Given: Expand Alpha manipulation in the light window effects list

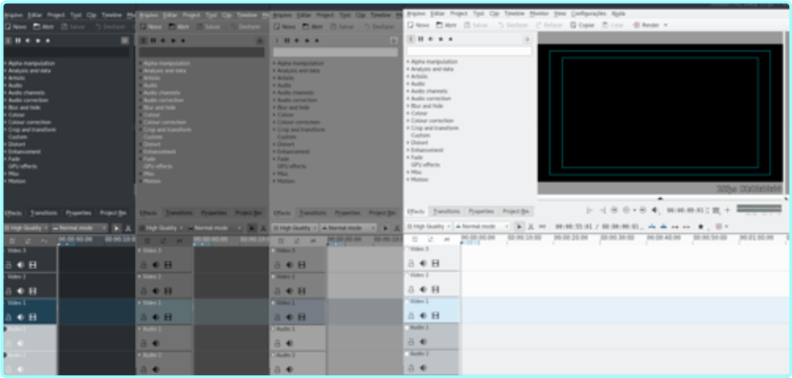Looking at the screenshot, I should pos(408,62).
